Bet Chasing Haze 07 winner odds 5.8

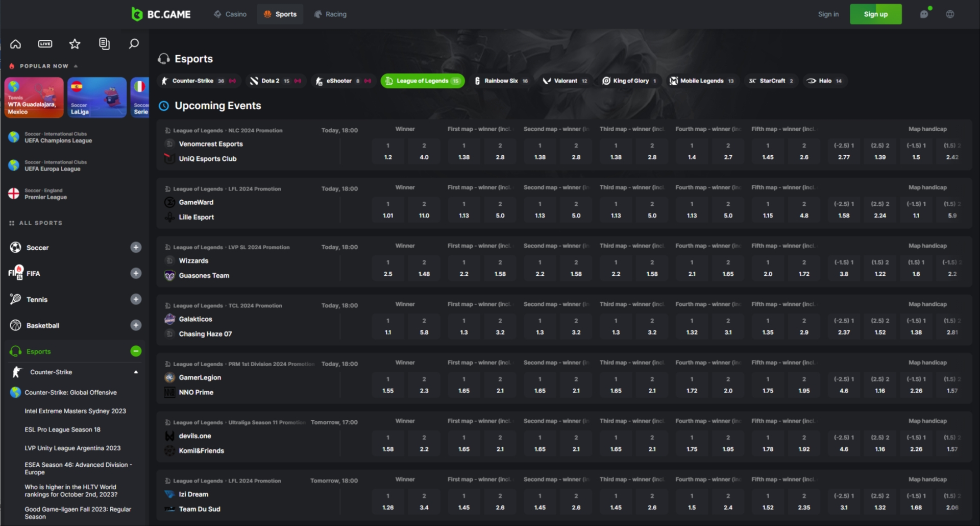(x=424, y=327)
